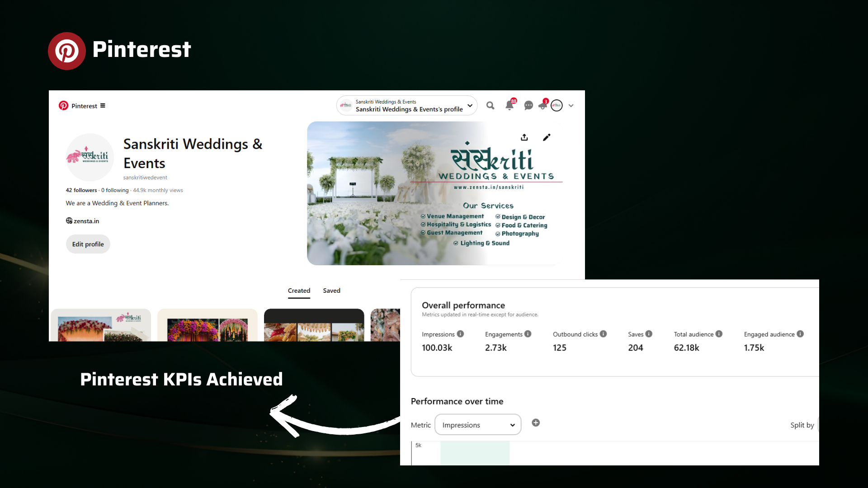868x488 pixels.
Task: Click the 1.75k engaged audience value
Action: pos(754,347)
